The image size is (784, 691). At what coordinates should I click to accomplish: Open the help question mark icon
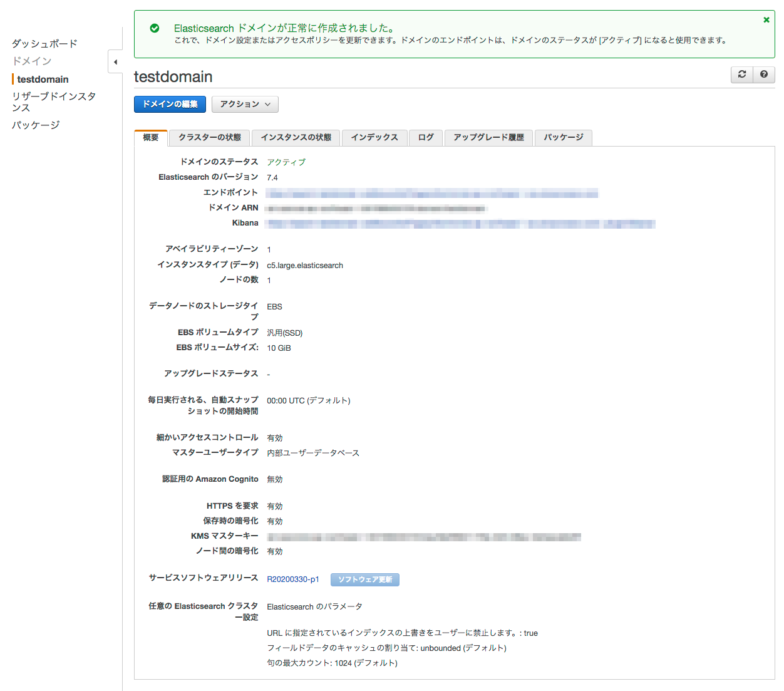pos(764,75)
